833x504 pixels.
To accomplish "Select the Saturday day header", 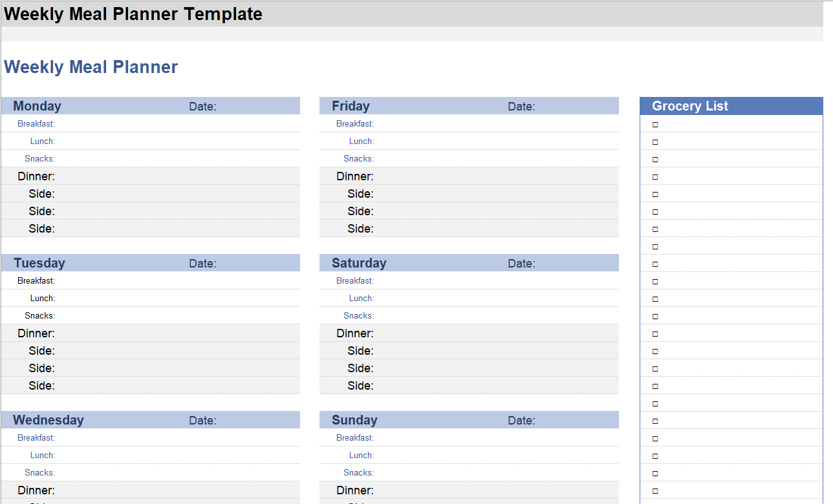I will click(x=359, y=264).
